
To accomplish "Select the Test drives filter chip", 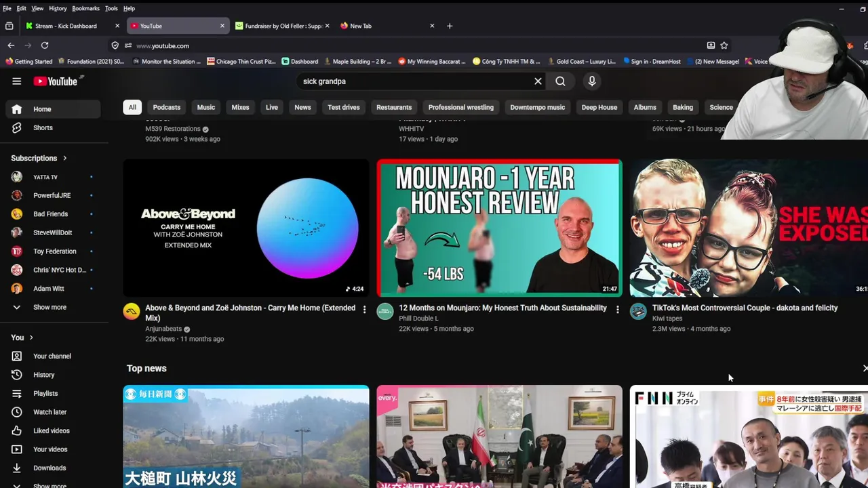I will tap(344, 107).
